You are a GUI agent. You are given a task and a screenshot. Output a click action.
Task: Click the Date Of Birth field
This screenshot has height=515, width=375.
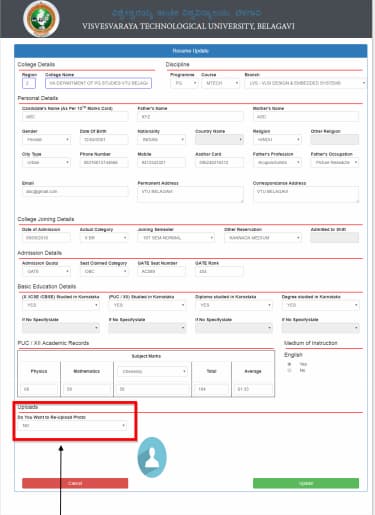[104, 140]
